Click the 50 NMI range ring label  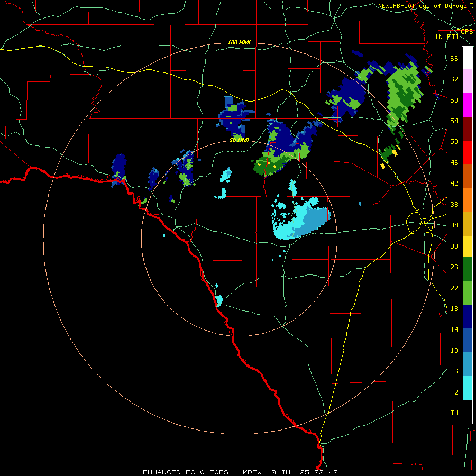239,140
